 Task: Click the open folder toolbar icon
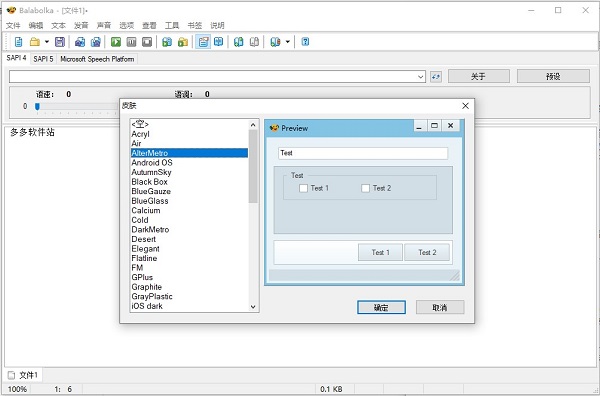[x=35, y=42]
